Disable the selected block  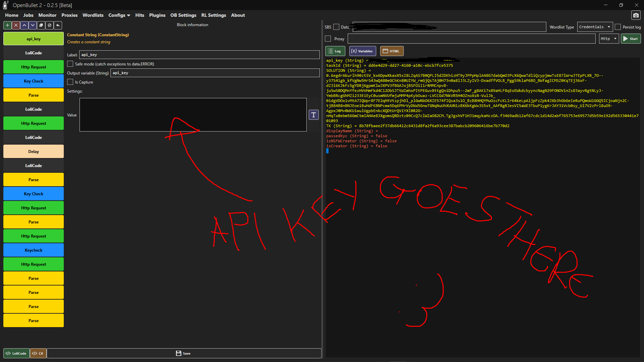pos(49,25)
